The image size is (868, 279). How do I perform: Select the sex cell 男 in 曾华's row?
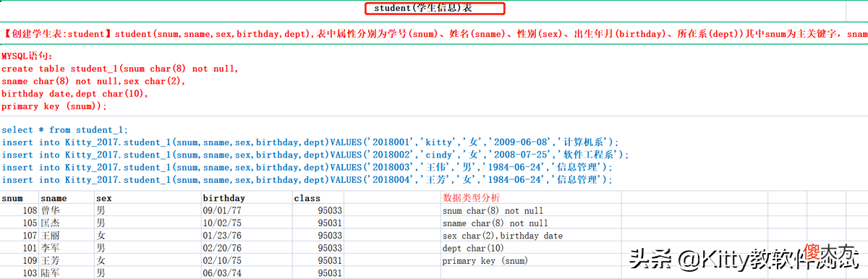(148, 210)
